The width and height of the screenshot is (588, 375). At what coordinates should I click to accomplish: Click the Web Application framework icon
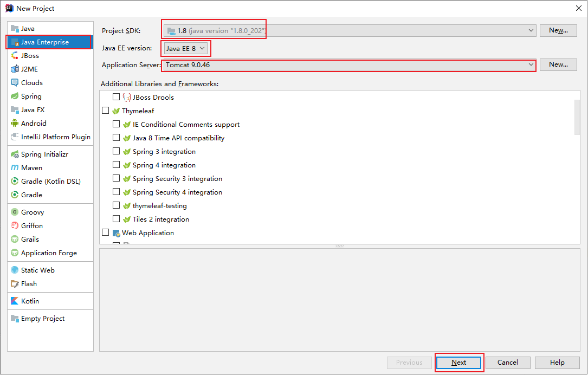117,233
